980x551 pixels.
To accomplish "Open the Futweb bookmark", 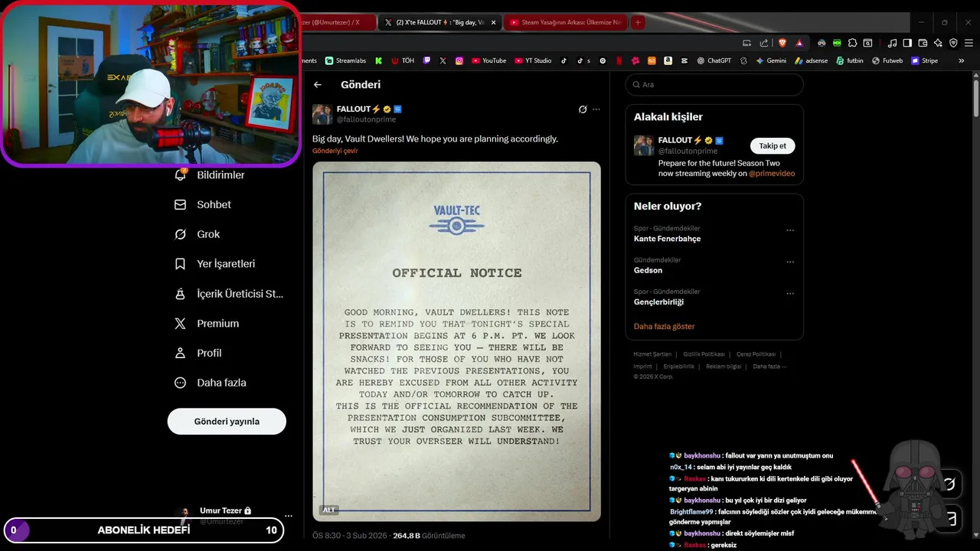I will 887,60.
